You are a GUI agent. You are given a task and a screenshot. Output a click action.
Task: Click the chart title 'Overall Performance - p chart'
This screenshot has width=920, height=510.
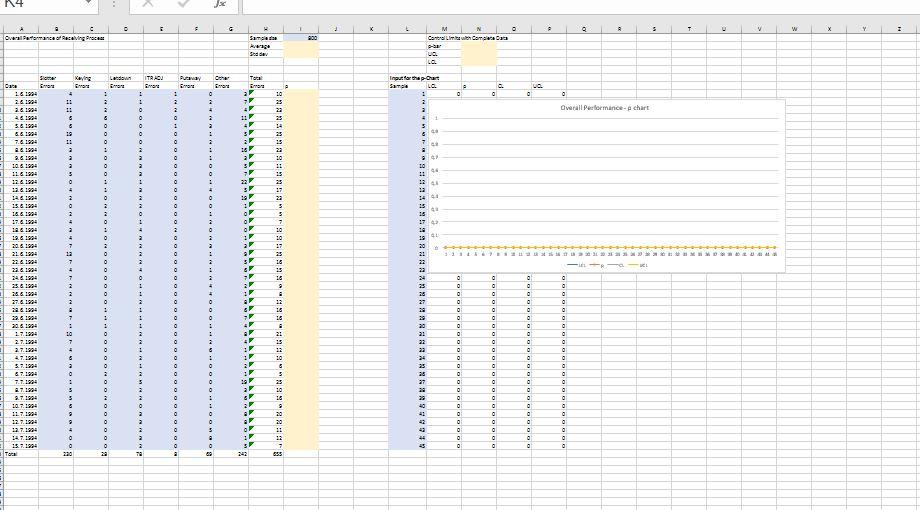pos(604,108)
